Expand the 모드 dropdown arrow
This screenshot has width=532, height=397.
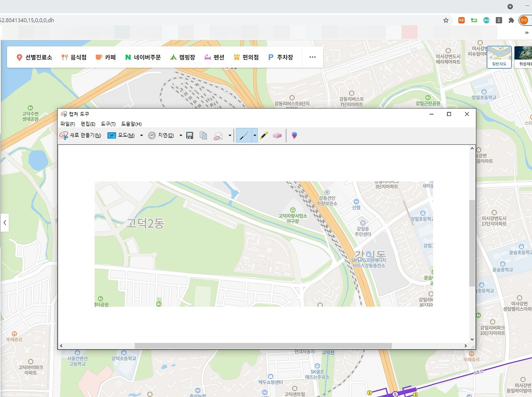tap(141, 136)
